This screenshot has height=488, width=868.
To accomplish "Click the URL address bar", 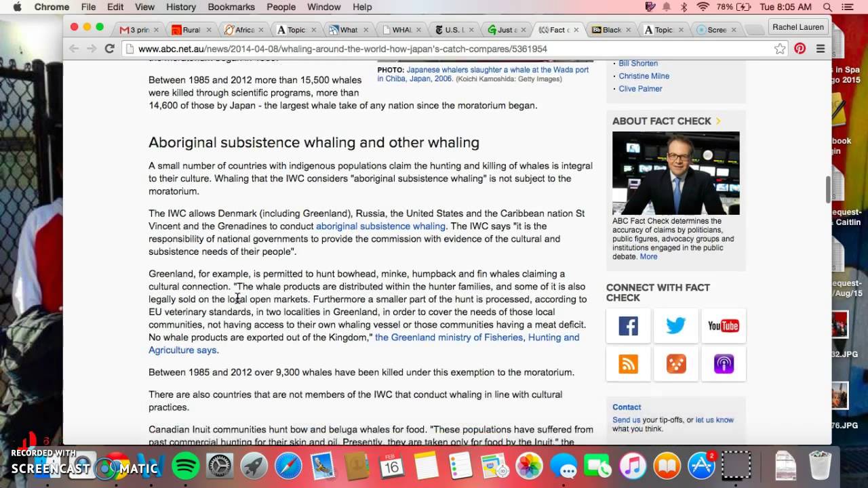I will pos(448,49).
